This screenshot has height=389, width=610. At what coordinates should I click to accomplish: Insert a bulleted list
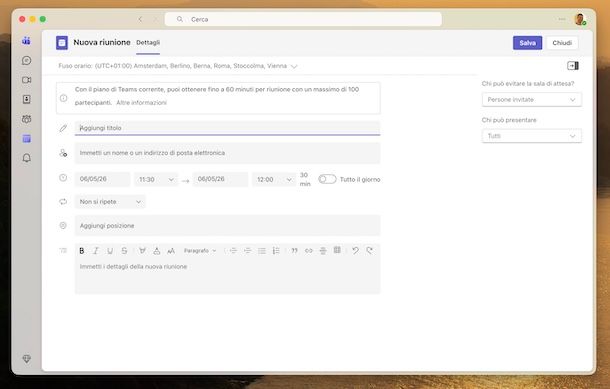tap(262, 251)
